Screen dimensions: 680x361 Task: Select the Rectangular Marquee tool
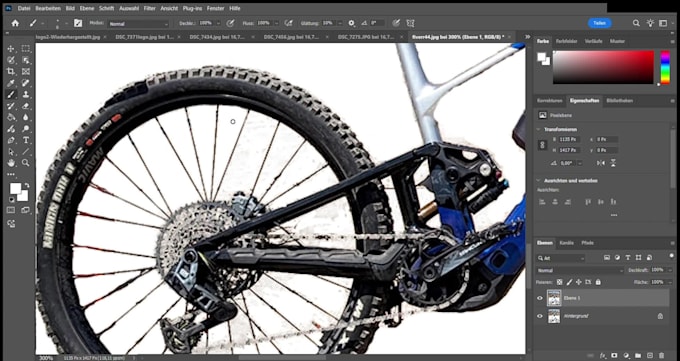tap(26, 49)
